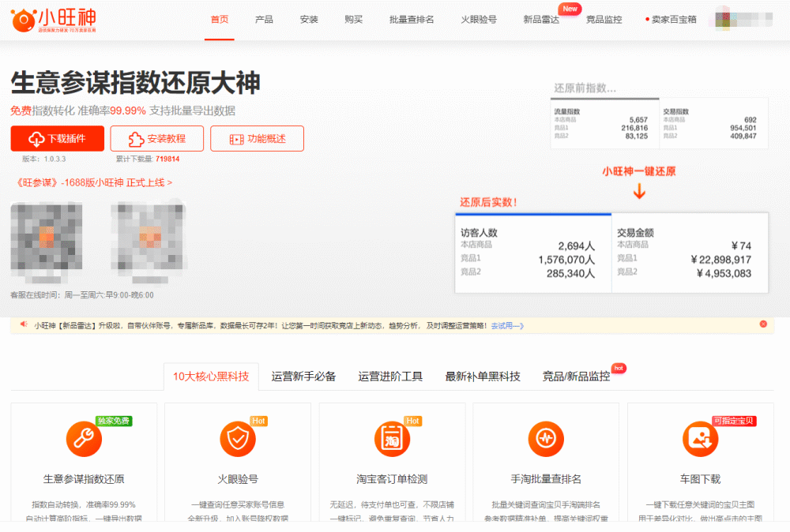Click the second QR code image
Screen dimensions: 790x532
pyautogui.click(x=149, y=236)
